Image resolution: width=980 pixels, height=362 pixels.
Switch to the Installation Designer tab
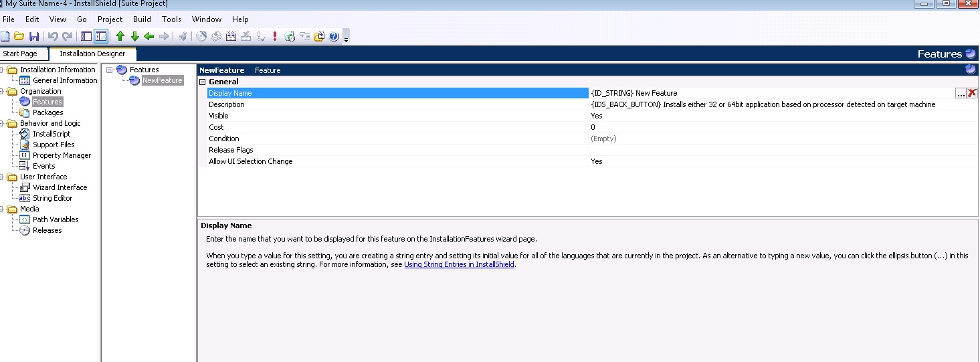coord(92,54)
